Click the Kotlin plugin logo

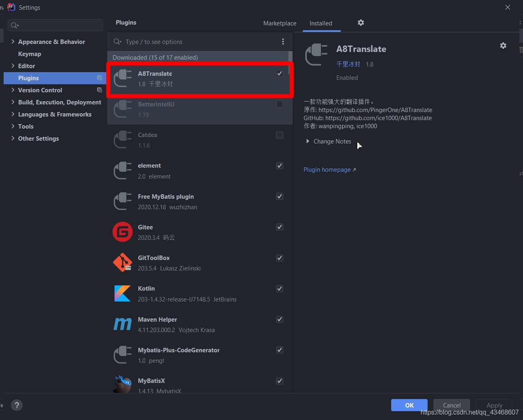click(123, 293)
